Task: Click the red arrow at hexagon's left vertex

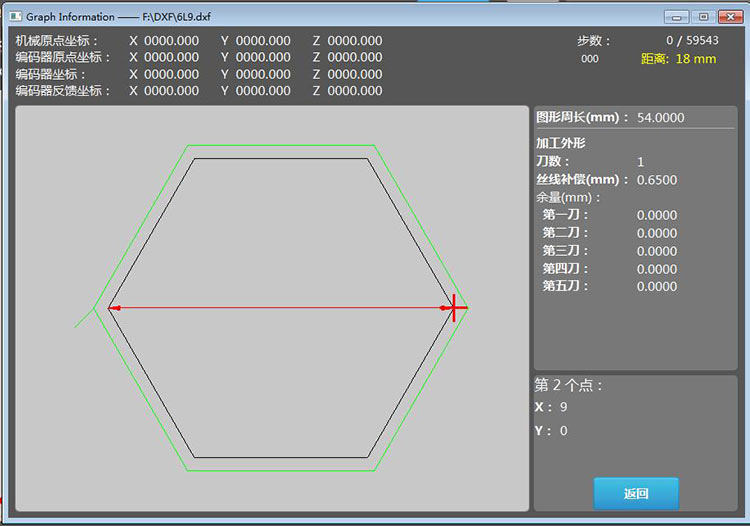Action: pyautogui.click(x=114, y=308)
